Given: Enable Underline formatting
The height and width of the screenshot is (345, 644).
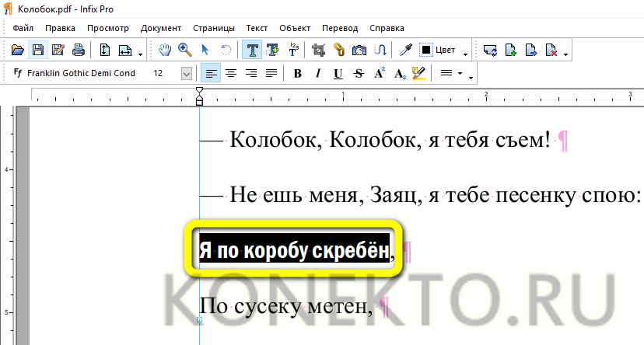Looking at the screenshot, I should coord(338,74).
